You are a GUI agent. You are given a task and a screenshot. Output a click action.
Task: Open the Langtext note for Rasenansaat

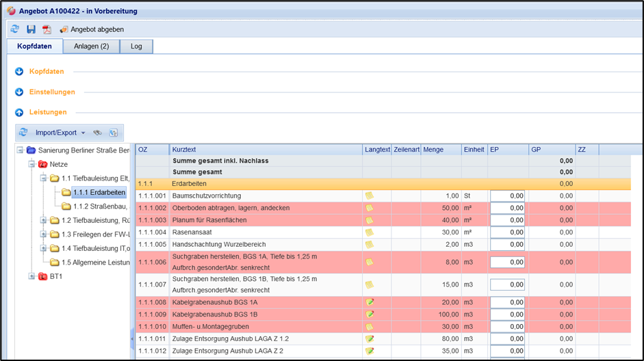[x=370, y=232]
